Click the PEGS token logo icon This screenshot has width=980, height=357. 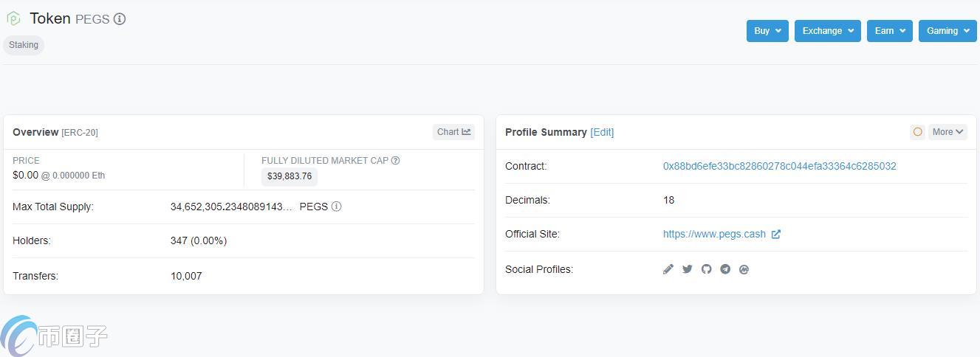(13, 18)
